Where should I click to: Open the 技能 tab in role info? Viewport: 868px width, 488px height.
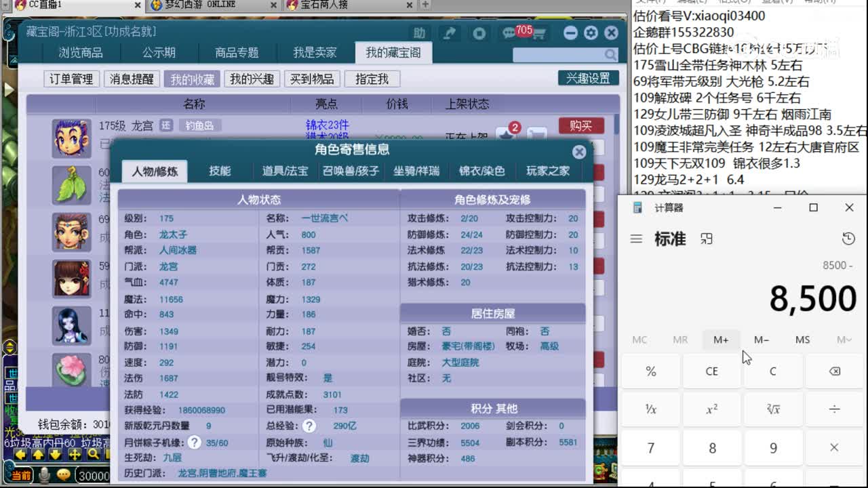pos(220,171)
